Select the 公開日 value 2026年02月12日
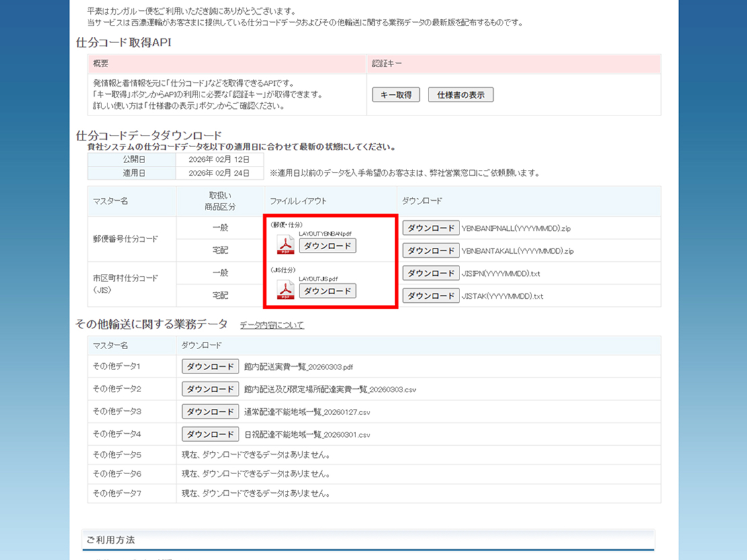Screen dimensions: 747x560 click(x=219, y=160)
